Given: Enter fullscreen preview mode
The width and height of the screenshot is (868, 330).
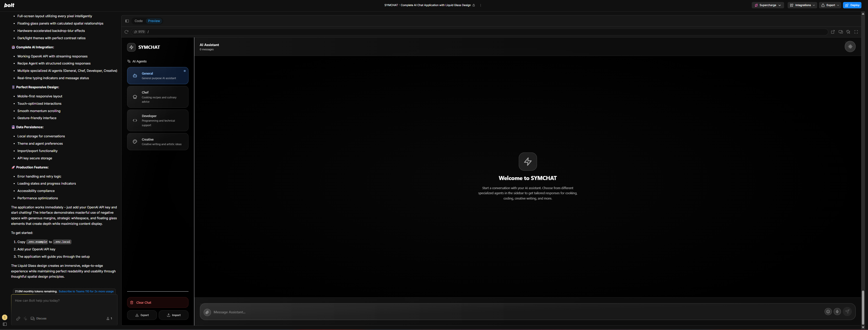Looking at the screenshot, I should (856, 32).
